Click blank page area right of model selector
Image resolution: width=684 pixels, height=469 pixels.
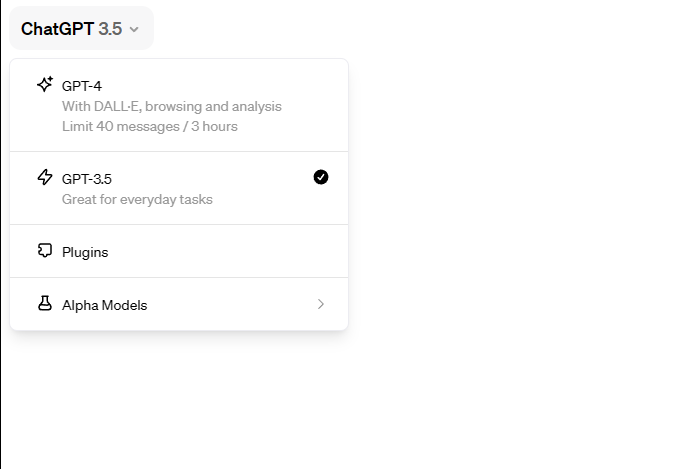coord(450,29)
